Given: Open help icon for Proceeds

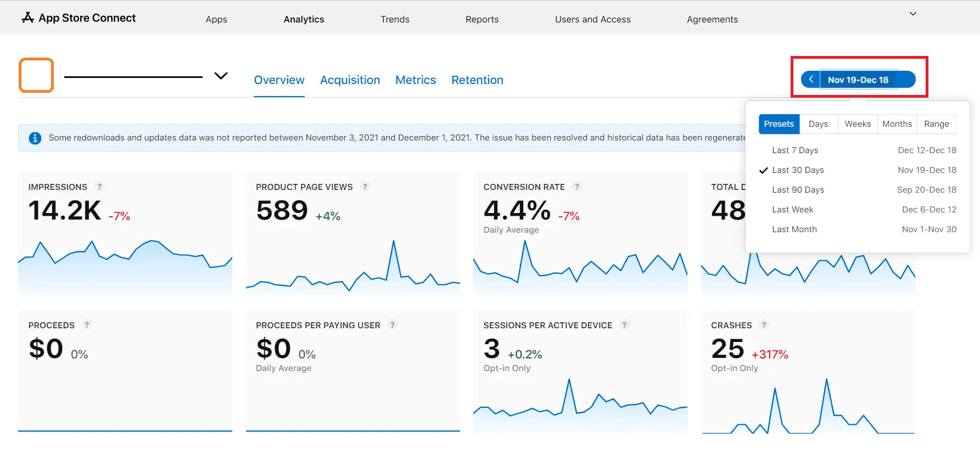Looking at the screenshot, I should click(x=87, y=325).
